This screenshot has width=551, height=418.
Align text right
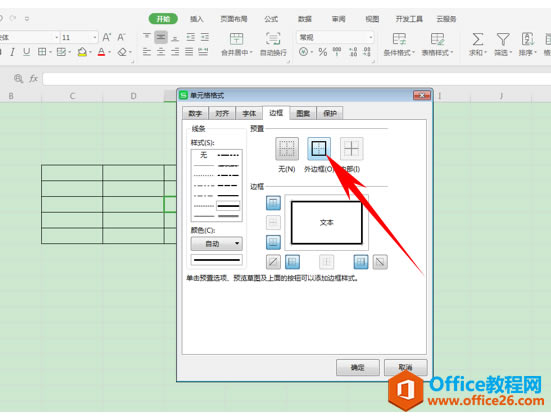175,52
